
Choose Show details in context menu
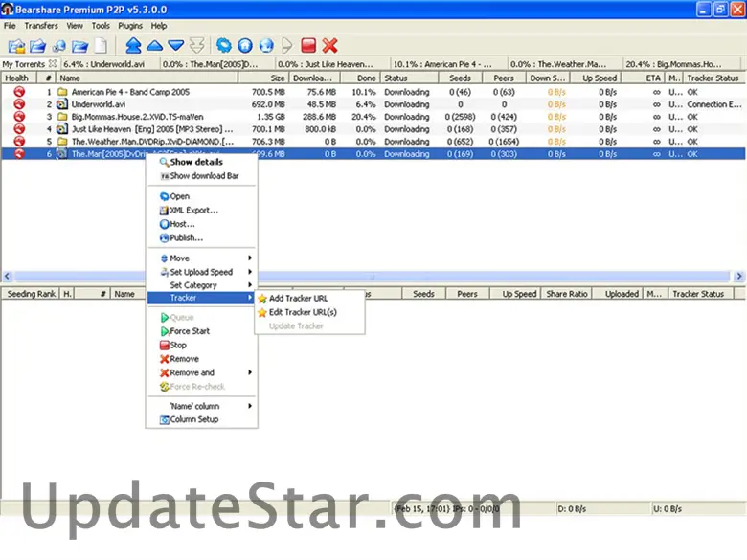pos(201,162)
